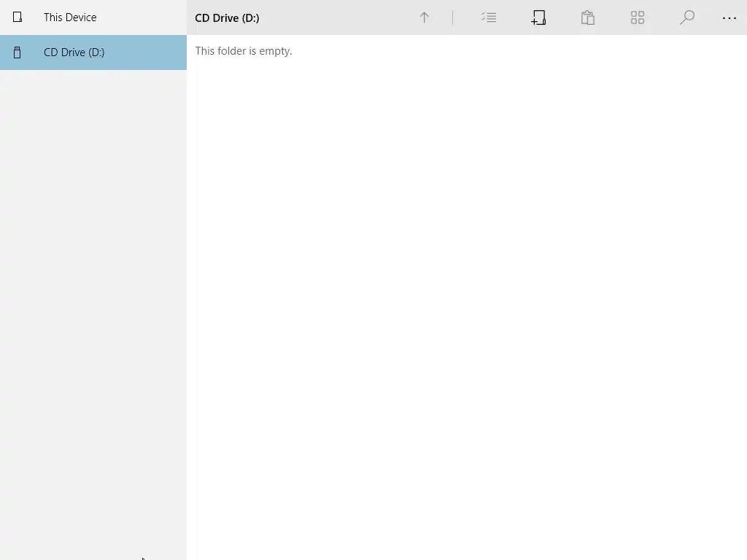The image size is (747, 560).
Task: Click the Up navigation arrow icon
Action: (x=424, y=17)
